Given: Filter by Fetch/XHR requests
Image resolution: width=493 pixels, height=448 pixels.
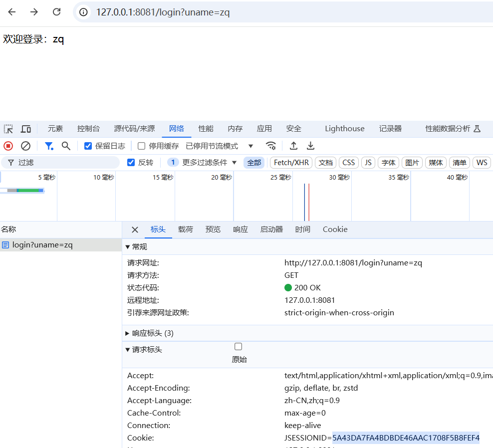Looking at the screenshot, I should pyautogui.click(x=291, y=163).
